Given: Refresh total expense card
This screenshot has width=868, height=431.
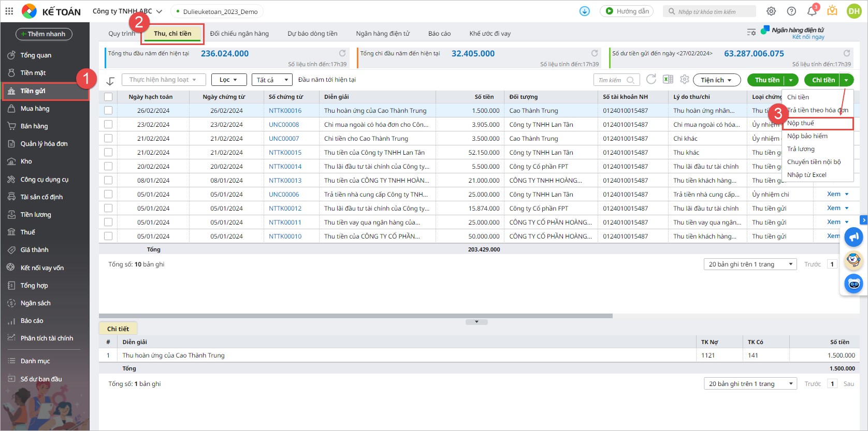Looking at the screenshot, I should [595, 53].
